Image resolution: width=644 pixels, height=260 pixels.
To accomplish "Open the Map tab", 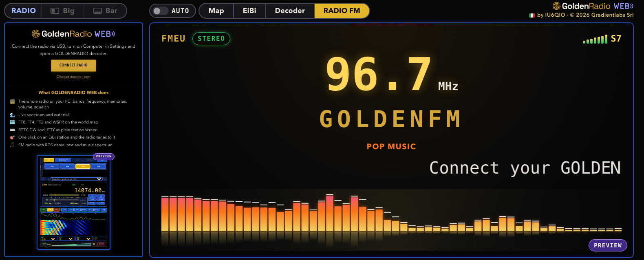I will (x=216, y=11).
